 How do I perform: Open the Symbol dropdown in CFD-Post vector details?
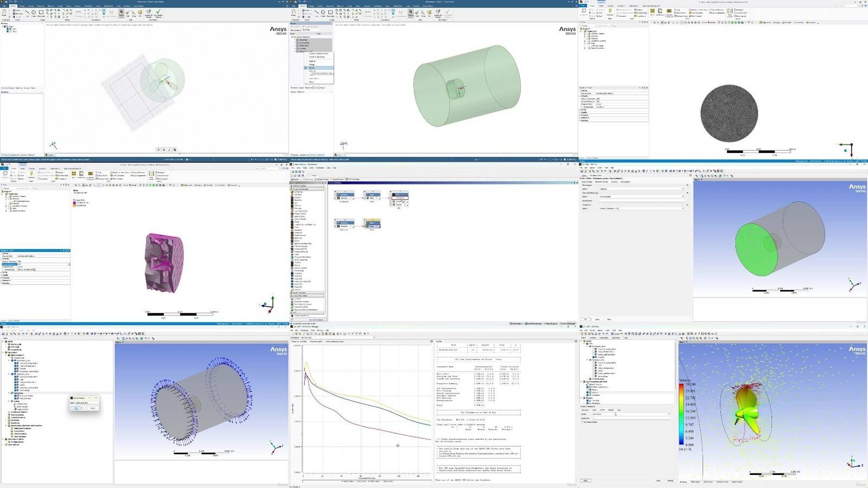click(631, 414)
